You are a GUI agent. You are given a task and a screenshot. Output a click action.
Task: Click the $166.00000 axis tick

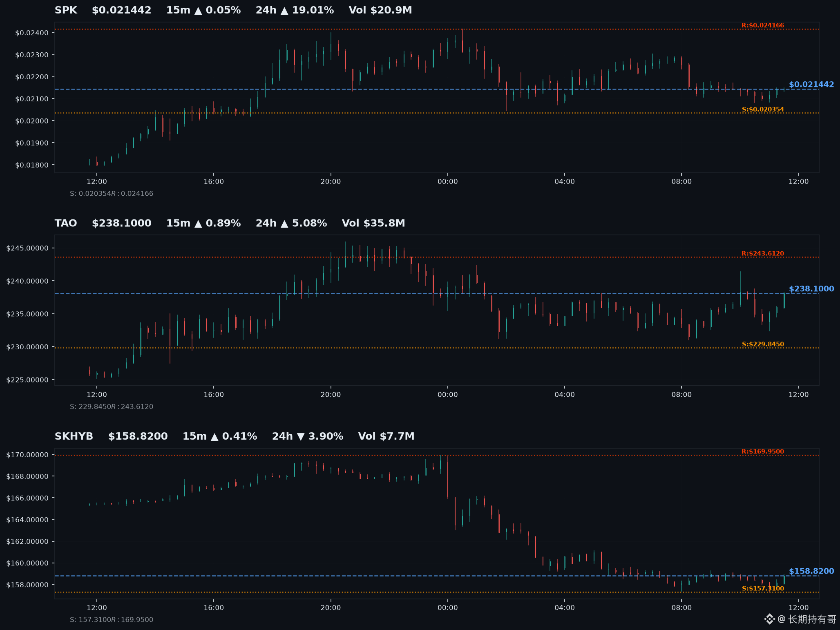(27, 498)
